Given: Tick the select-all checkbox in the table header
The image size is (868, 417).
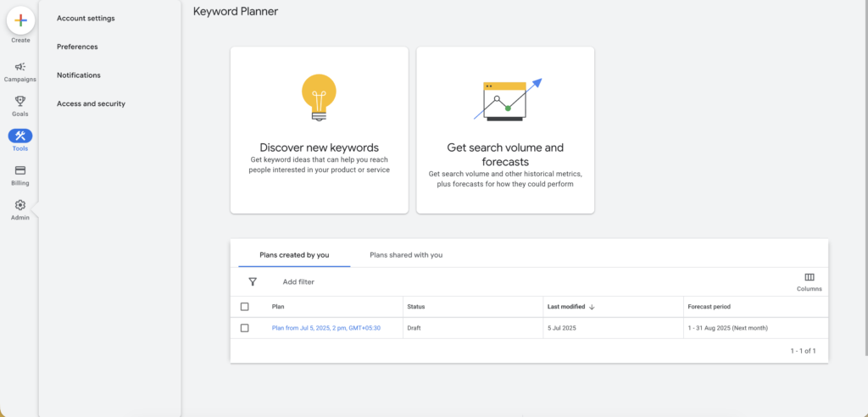Looking at the screenshot, I should click(245, 307).
